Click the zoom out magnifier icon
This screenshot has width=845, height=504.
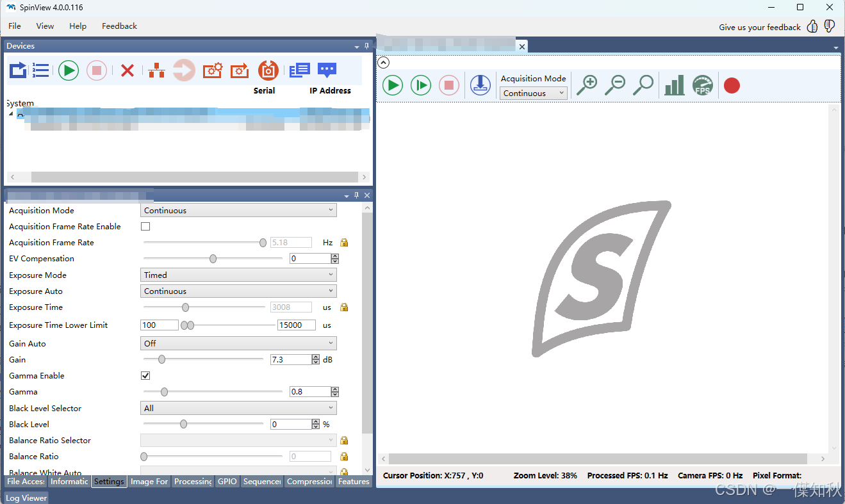click(x=615, y=85)
